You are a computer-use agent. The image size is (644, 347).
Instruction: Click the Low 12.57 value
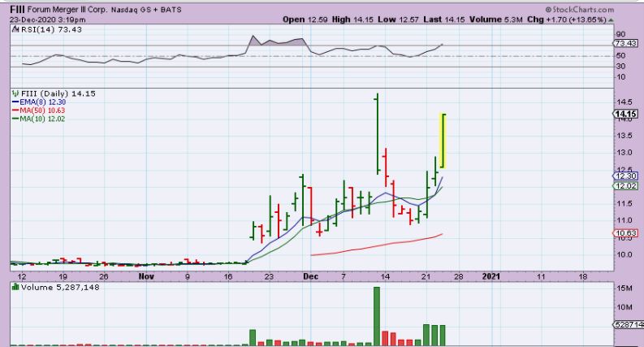[x=399, y=20]
